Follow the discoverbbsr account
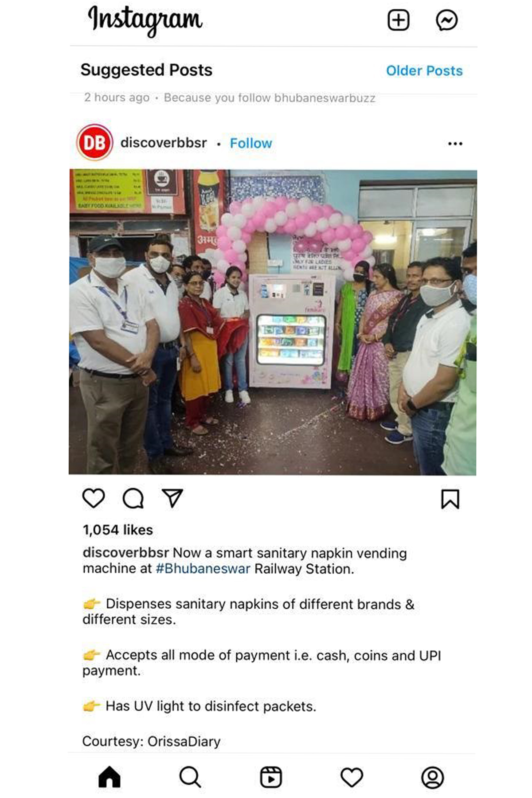The width and height of the screenshot is (532, 798). pos(251,143)
